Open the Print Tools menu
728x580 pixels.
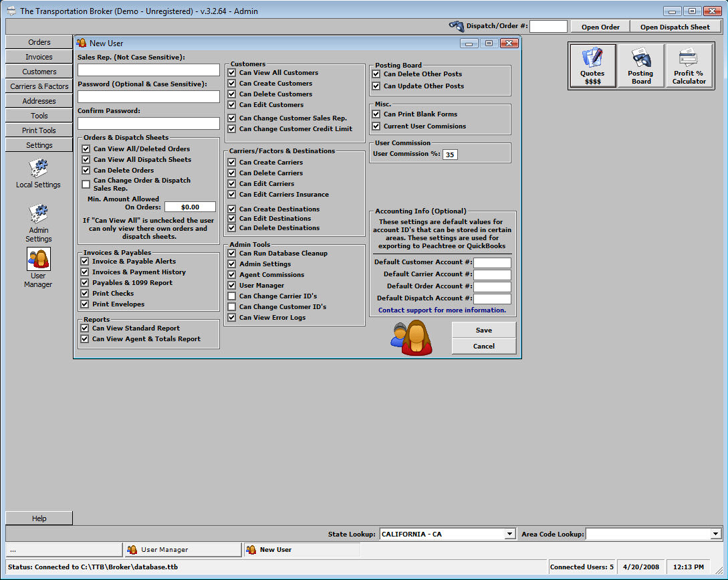pyautogui.click(x=39, y=130)
